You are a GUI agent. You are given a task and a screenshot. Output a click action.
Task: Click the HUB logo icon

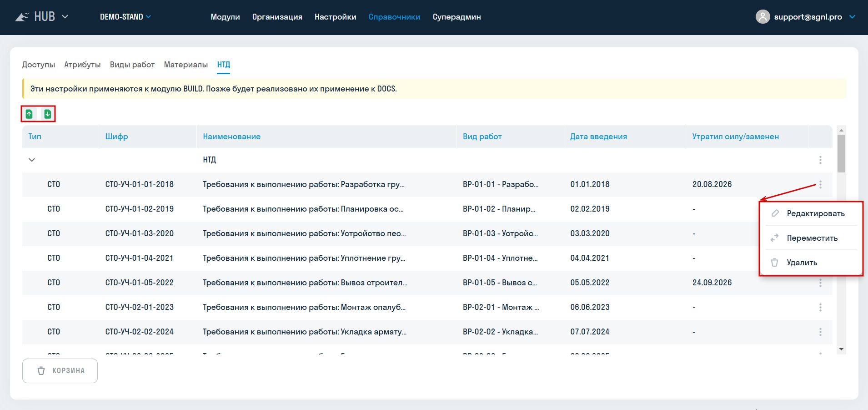(22, 17)
